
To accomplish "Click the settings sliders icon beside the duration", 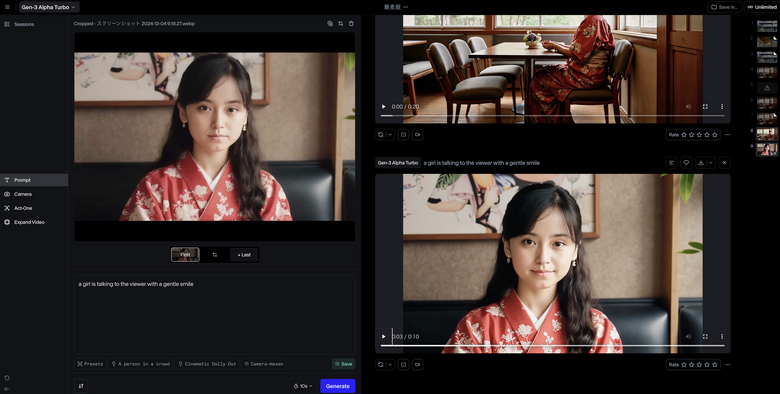I will pyautogui.click(x=81, y=386).
